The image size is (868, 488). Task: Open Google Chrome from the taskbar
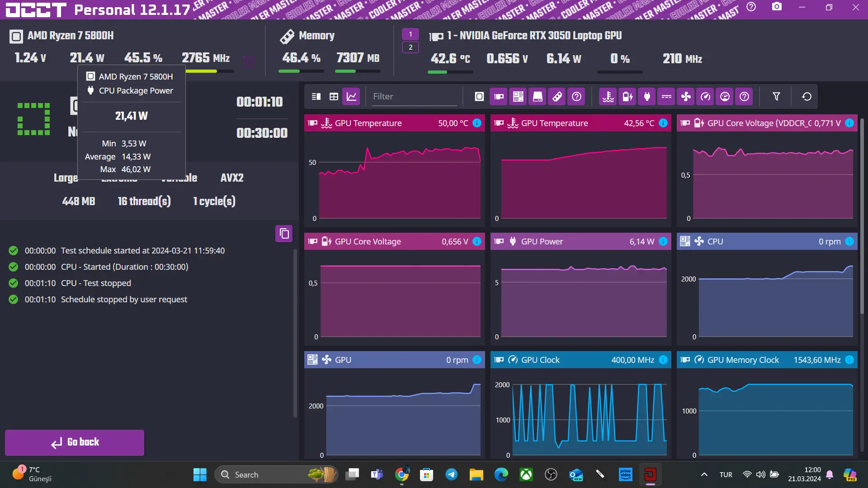click(401, 474)
